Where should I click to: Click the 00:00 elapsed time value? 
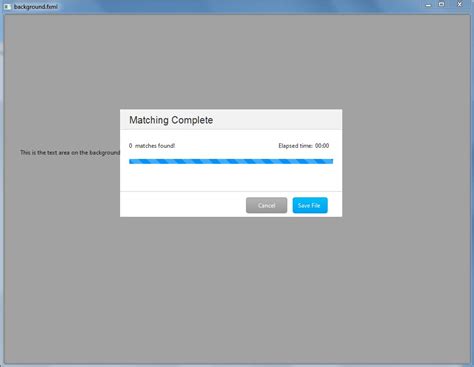[322, 146]
